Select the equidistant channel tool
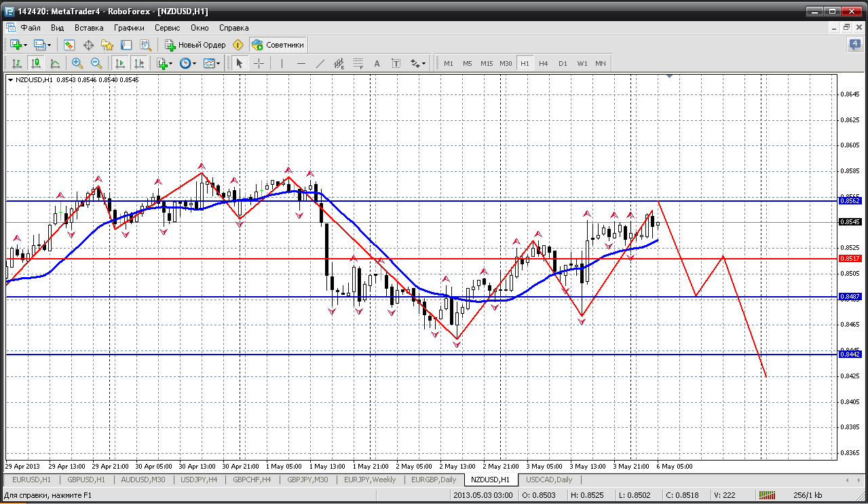The width and height of the screenshot is (868, 504). click(339, 63)
